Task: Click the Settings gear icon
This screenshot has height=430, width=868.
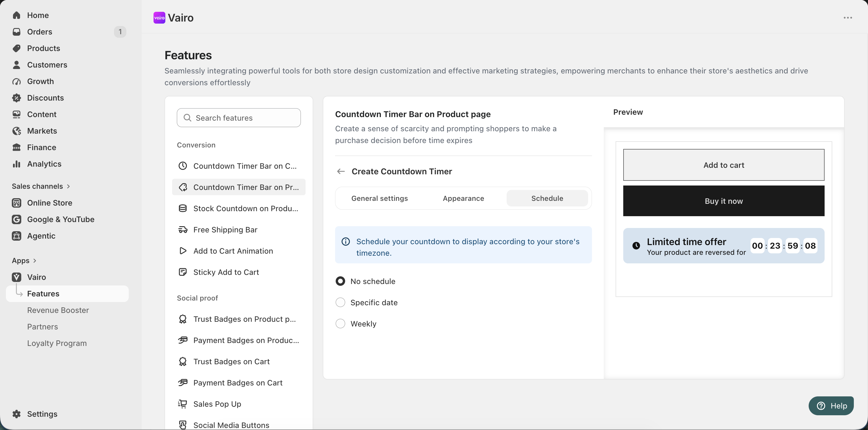Action: point(17,414)
